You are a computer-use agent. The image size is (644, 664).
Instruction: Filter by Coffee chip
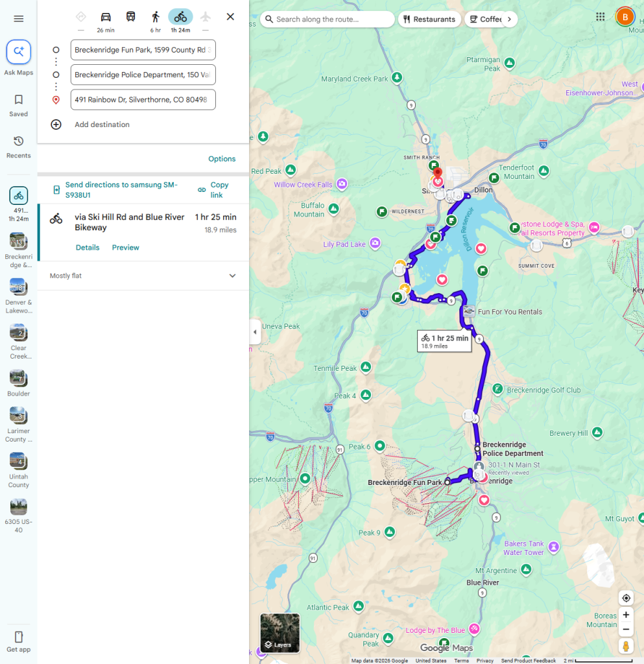click(x=484, y=19)
